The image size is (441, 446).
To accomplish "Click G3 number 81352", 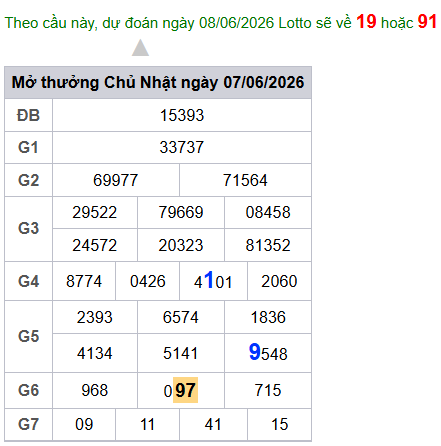I will coord(268,245).
